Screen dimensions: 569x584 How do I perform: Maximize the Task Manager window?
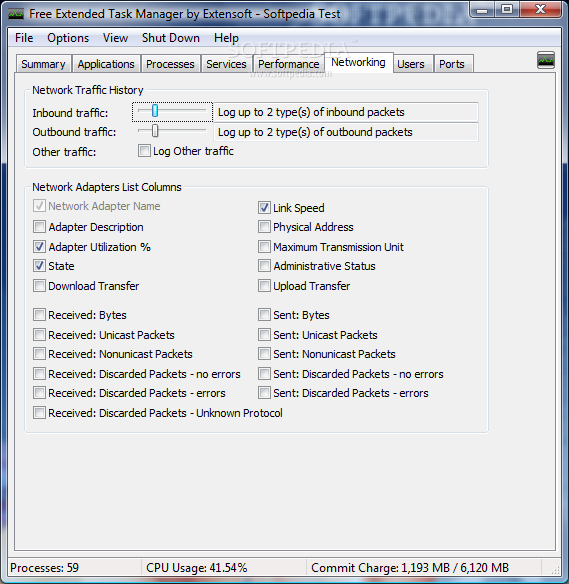coord(507,10)
